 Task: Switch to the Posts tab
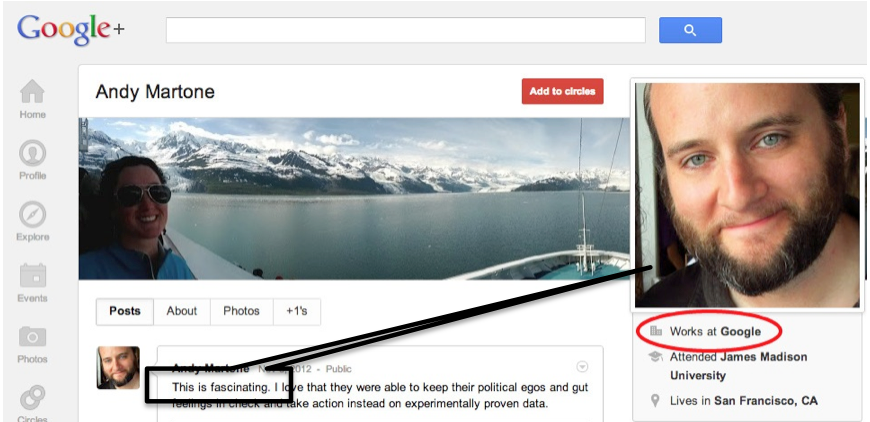pyautogui.click(x=125, y=311)
